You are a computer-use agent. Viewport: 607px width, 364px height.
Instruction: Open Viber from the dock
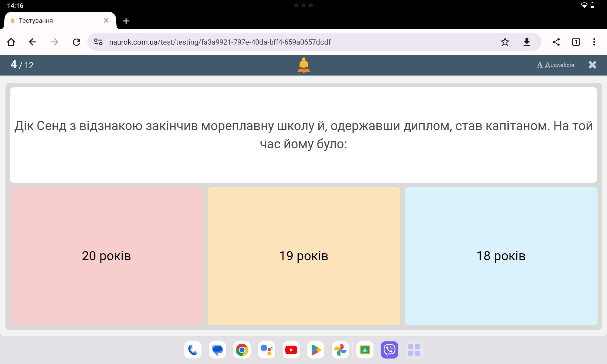[x=389, y=350]
